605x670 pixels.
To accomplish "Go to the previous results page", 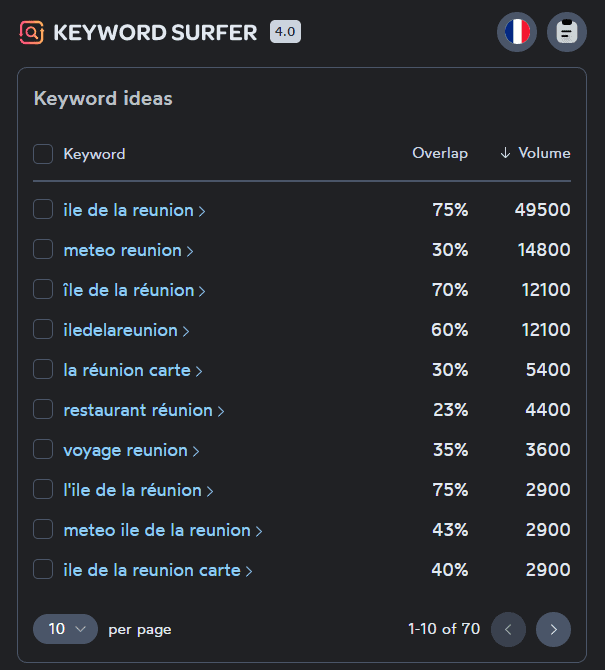I will coord(508,629).
